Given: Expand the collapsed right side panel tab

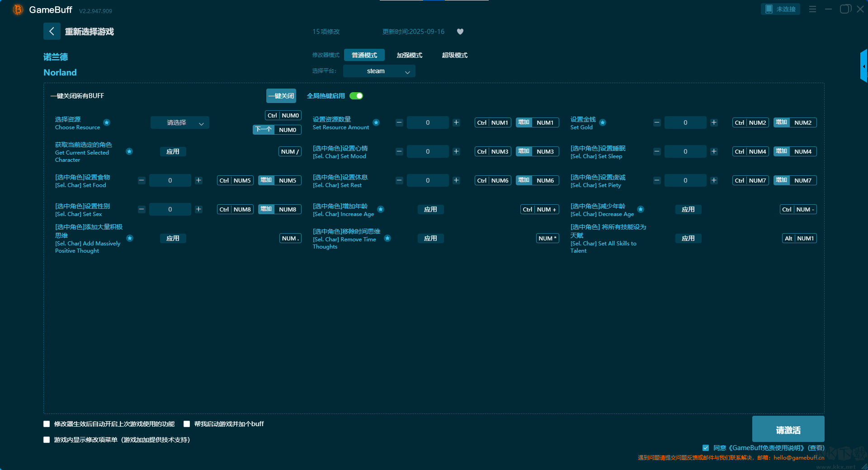Looking at the screenshot, I should tap(863, 66).
